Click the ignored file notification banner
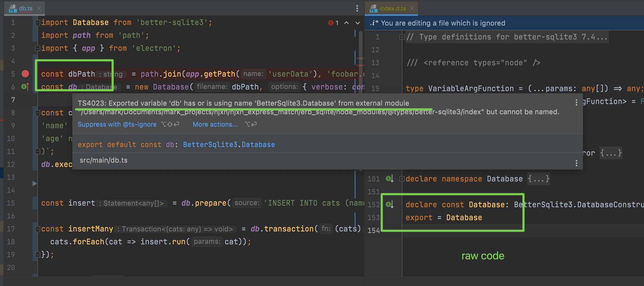Viewport: 644px width, 286px height. [x=504, y=23]
